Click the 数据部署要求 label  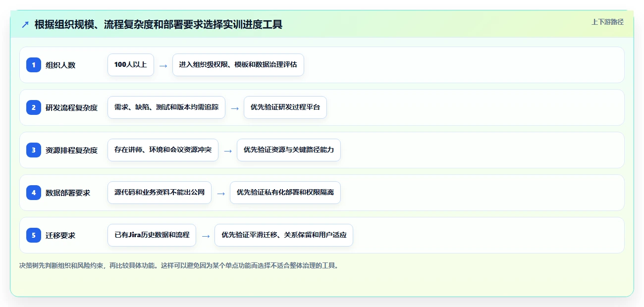point(68,193)
